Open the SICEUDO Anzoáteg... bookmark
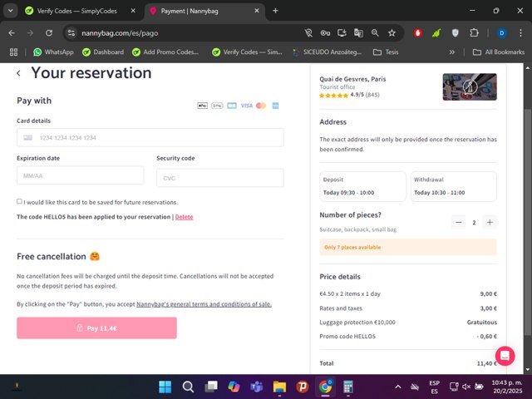 (327, 52)
